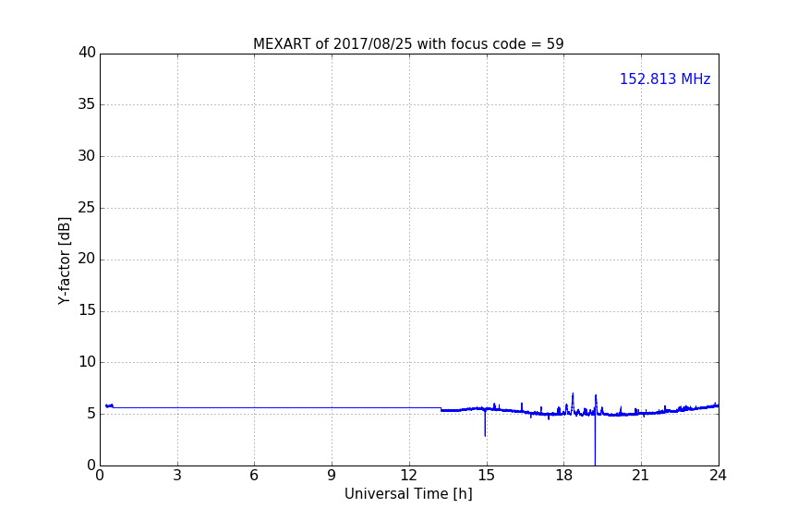
Task: Click the y-axis tick label '20'
Action: 87,259
